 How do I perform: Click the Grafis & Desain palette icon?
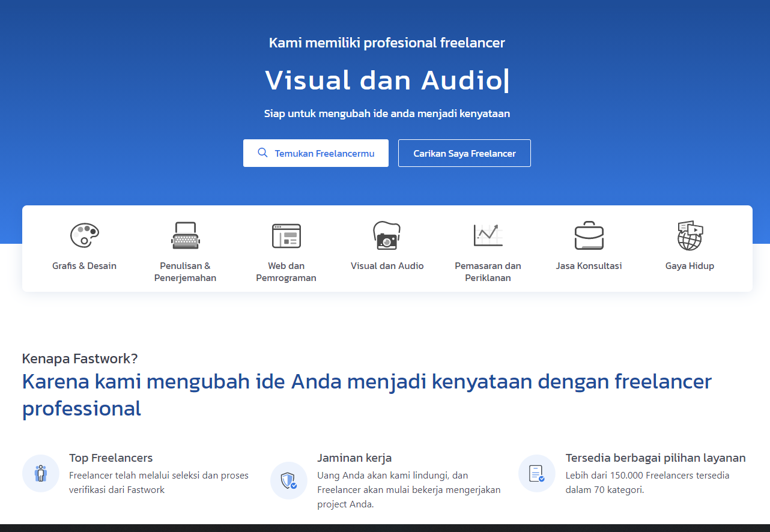click(84, 235)
